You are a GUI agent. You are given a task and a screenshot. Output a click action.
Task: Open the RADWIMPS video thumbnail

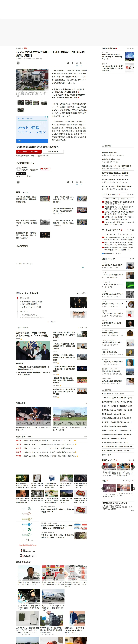pos(33,416)
